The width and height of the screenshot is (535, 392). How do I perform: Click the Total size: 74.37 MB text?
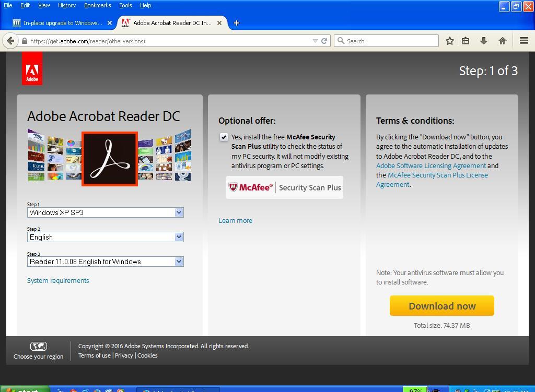pyautogui.click(x=442, y=326)
